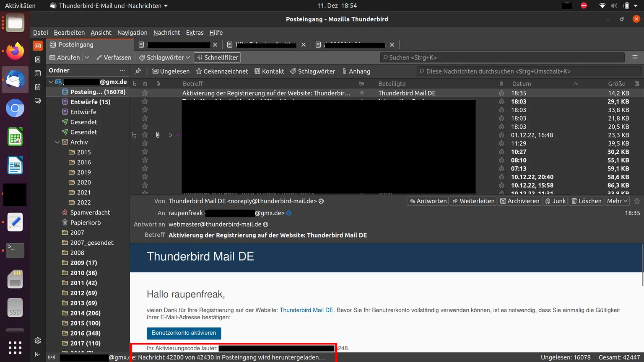Collapse the sidebar with the arrow icon
The image size is (644, 362).
[38, 354]
